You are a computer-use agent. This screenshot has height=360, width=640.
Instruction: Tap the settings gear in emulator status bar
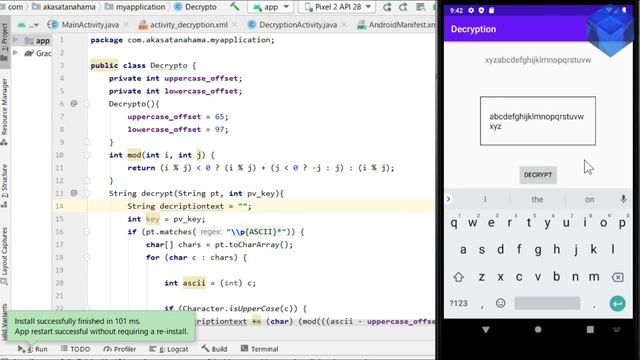tap(471, 10)
